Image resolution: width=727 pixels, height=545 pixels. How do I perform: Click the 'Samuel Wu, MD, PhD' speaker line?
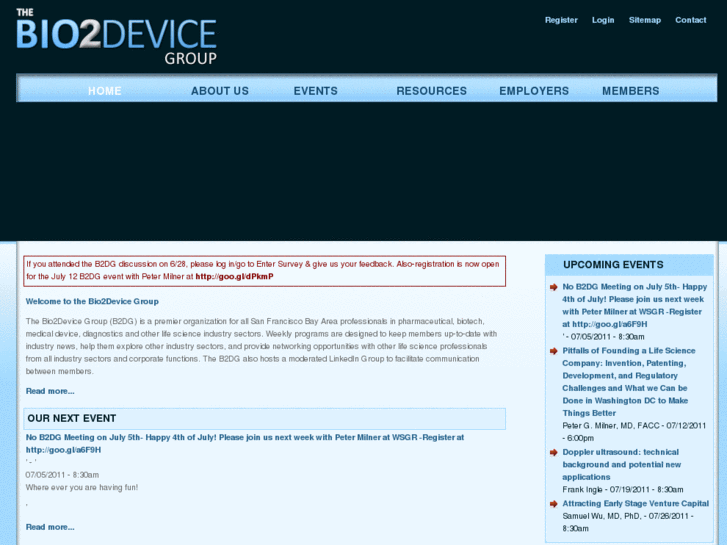point(628,522)
